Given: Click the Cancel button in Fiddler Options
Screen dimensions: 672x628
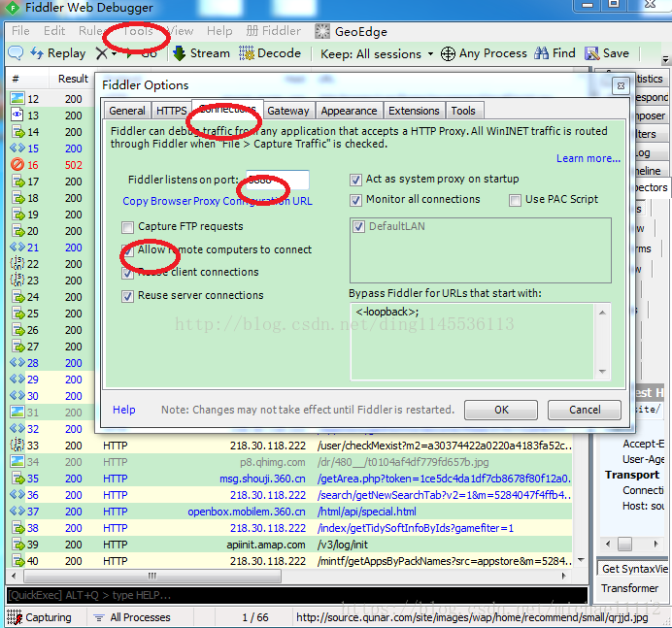Looking at the screenshot, I should 585,410.
